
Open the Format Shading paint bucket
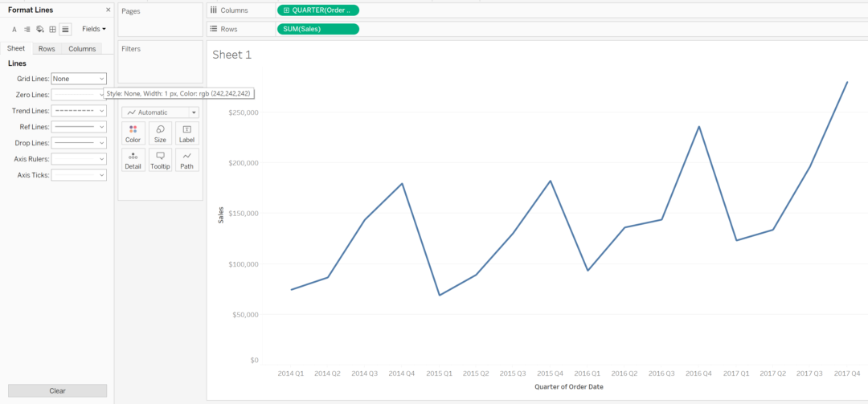pos(40,30)
